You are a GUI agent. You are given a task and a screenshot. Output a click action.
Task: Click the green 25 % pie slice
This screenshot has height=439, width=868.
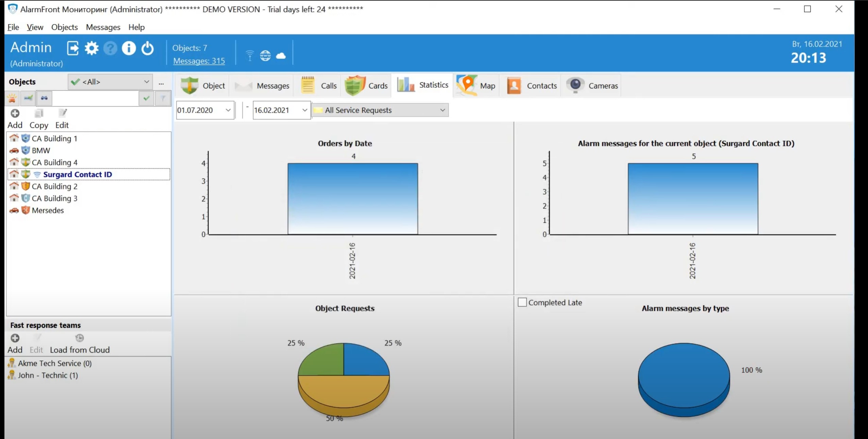click(x=325, y=362)
